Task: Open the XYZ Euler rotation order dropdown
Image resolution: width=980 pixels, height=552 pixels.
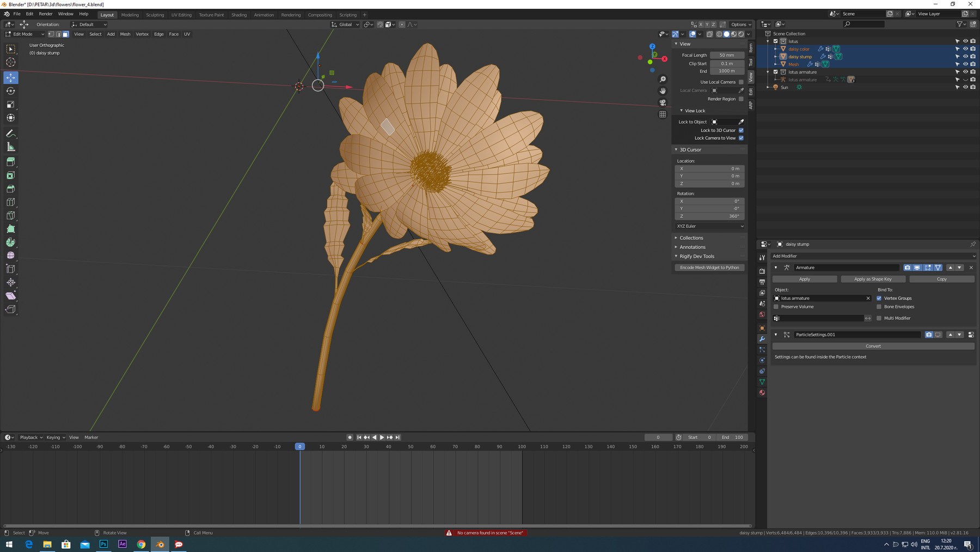Action: tap(709, 226)
